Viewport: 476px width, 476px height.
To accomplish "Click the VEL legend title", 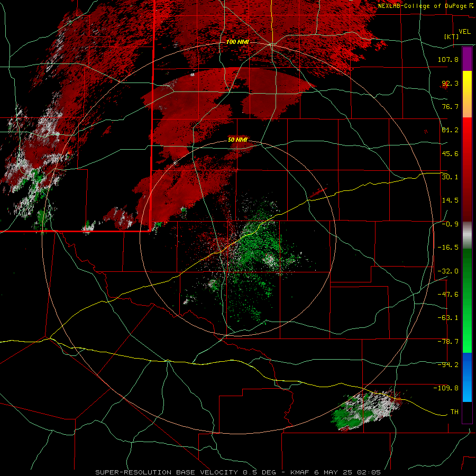I will [464, 32].
